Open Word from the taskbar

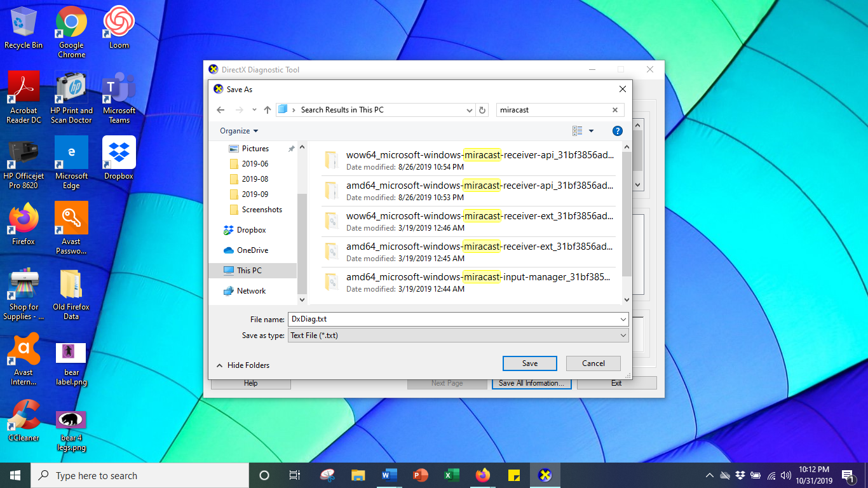(390, 475)
